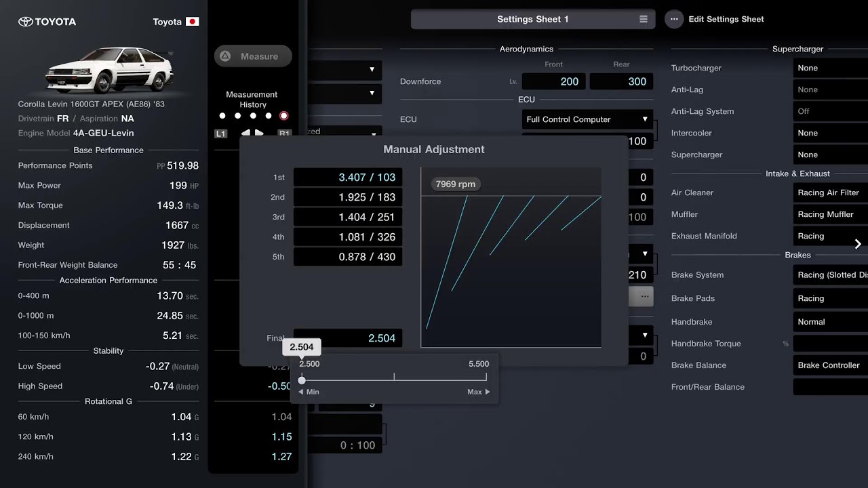Open the Brake Pads Racing selector
Screen dimensions: 868x488
[x=831, y=298]
